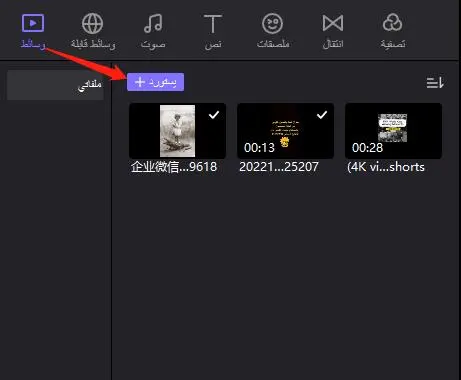The width and height of the screenshot is (461, 380).
Task: Open the online media globe tab
Action: [93, 31]
